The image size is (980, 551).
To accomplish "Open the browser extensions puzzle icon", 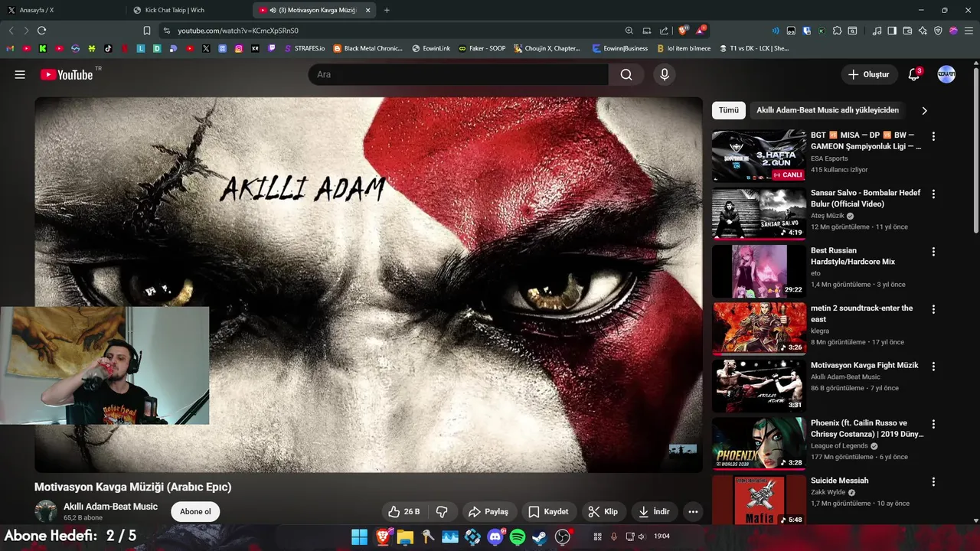I will pos(837,31).
